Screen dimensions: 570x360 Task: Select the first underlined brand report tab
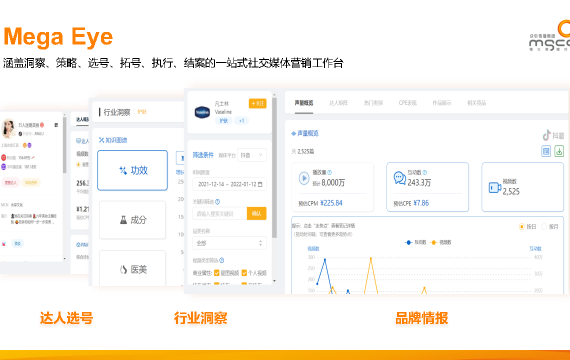pyautogui.click(x=304, y=103)
